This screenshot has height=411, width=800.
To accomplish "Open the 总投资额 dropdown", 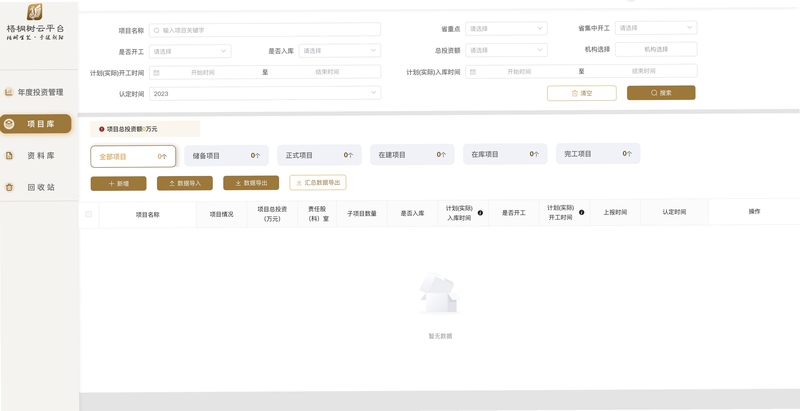I will click(x=506, y=50).
